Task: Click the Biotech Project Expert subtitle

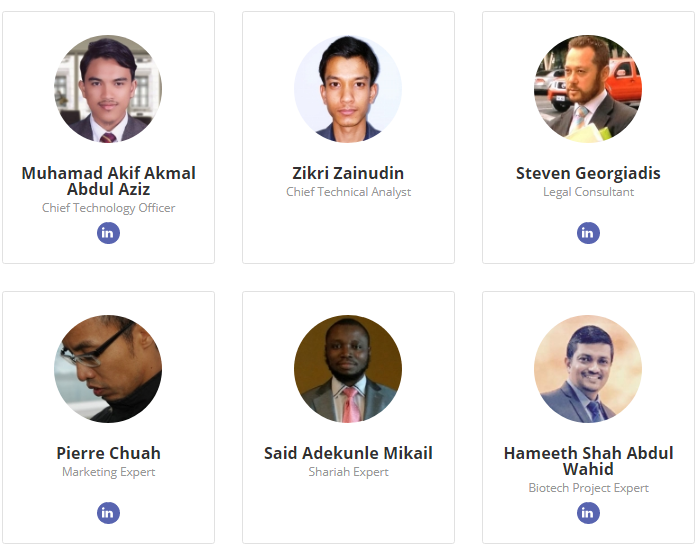Action: click(588, 488)
